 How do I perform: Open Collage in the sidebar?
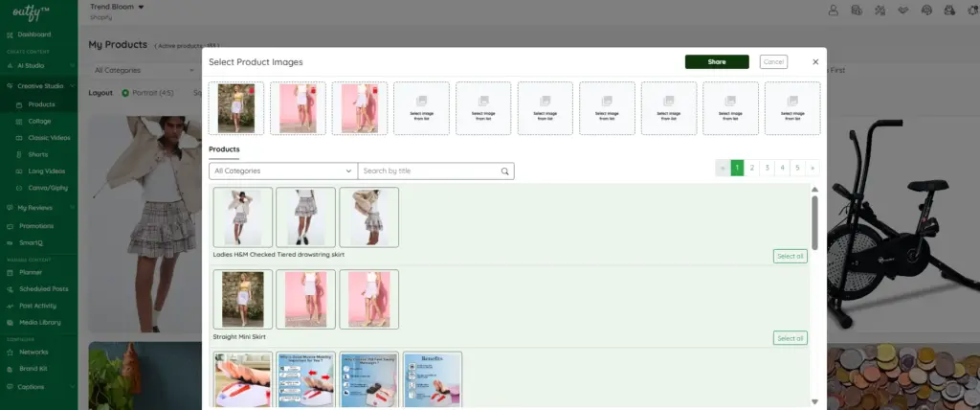(38, 121)
